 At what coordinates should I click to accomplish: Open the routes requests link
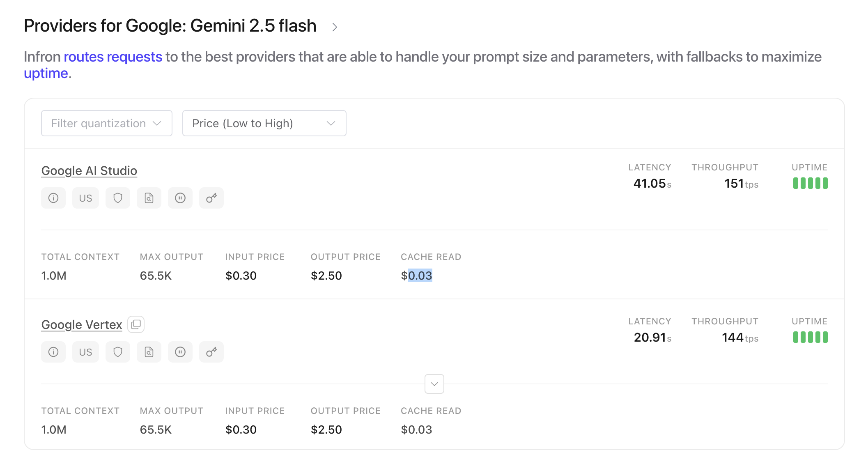pyautogui.click(x=113, y=57)
